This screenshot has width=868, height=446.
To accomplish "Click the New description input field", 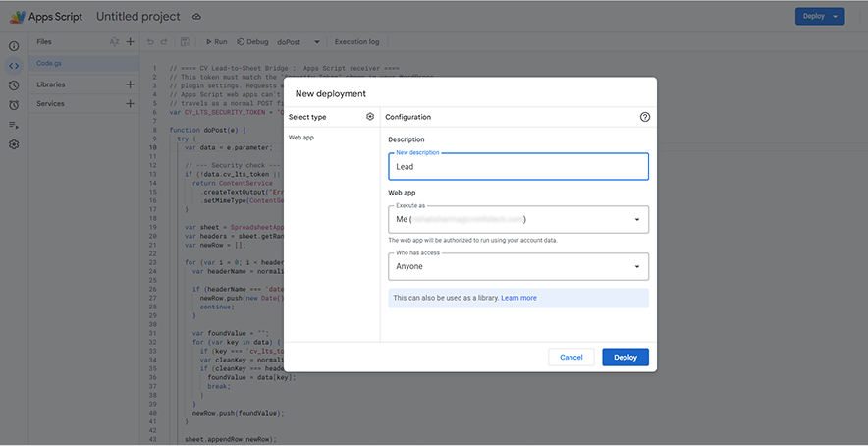I will tap(518, 166).
